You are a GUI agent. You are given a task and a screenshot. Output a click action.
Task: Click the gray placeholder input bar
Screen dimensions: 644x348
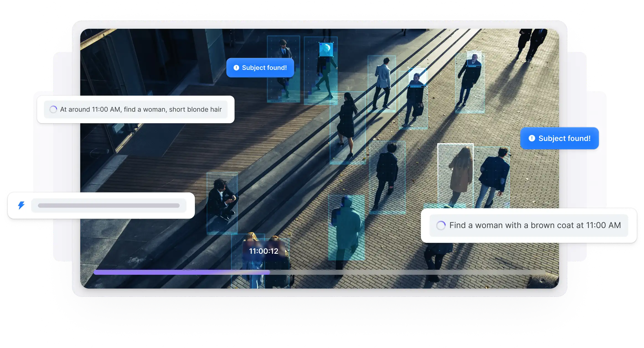109,205
